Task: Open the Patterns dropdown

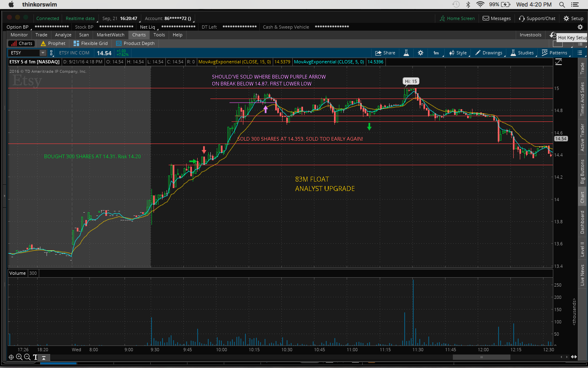Action: click(555, 53)
